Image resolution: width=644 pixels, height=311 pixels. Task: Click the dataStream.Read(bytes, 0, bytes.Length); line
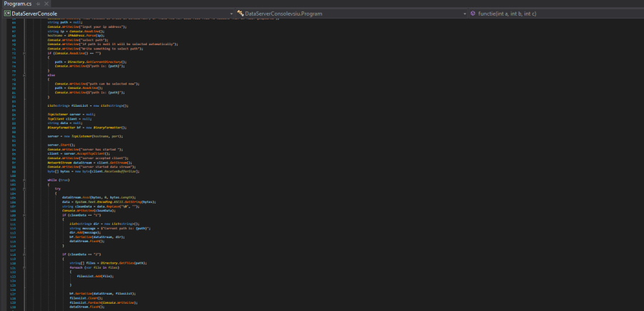pyautogui.click(x=99, y=198)
